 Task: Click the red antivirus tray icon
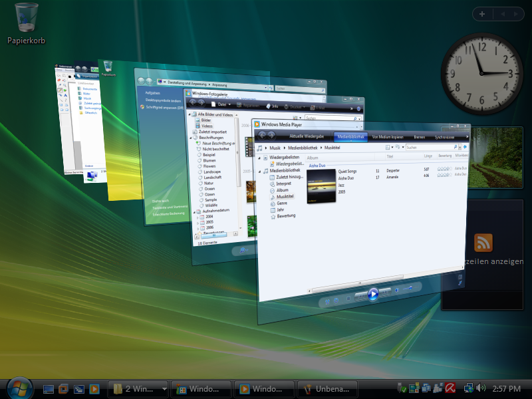coord(450,388)
